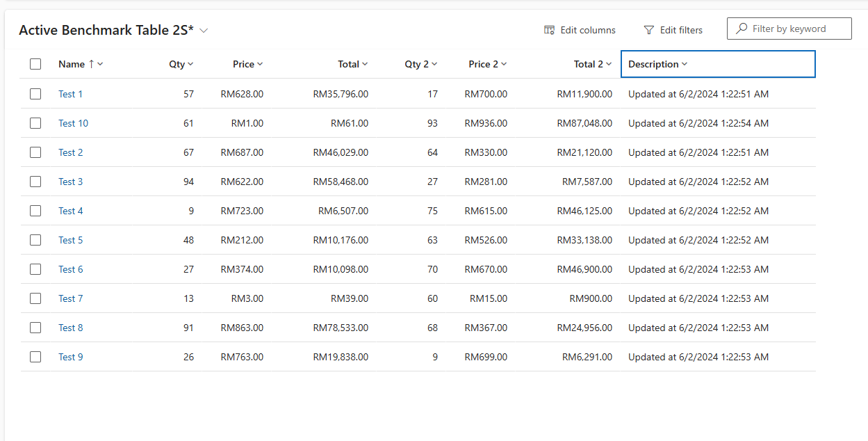Check the box for row Test 2

35,152
